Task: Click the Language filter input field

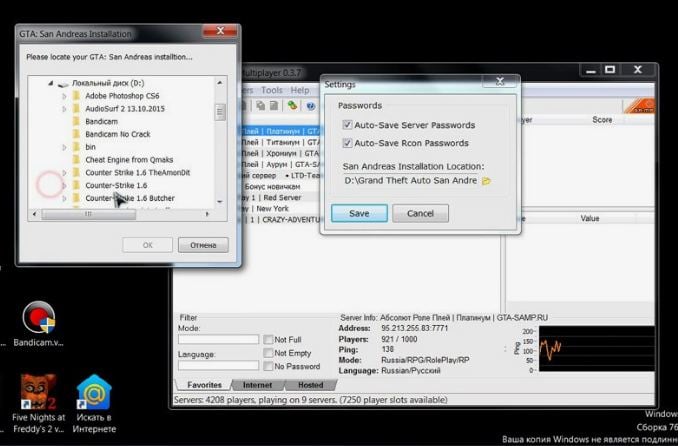Action: coord(218,366)
